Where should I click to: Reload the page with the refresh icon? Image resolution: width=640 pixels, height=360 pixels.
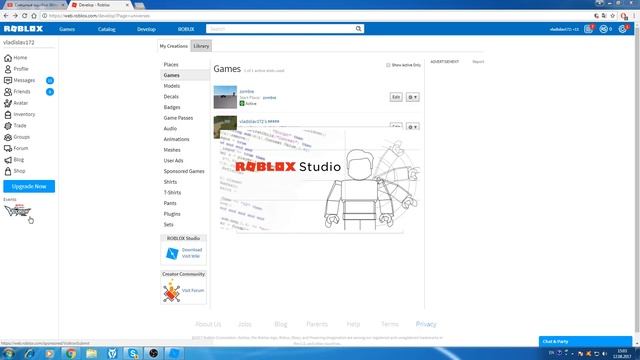(24, 16)
